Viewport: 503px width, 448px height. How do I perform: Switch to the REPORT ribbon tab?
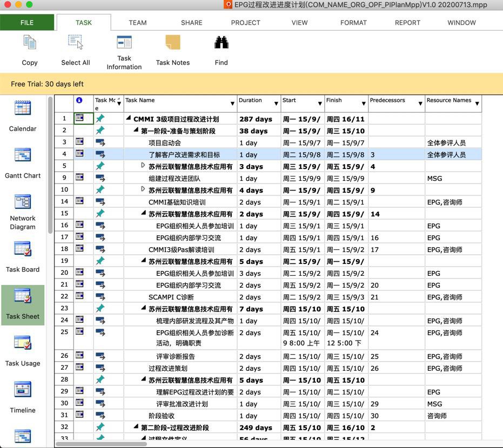point(407,23)
